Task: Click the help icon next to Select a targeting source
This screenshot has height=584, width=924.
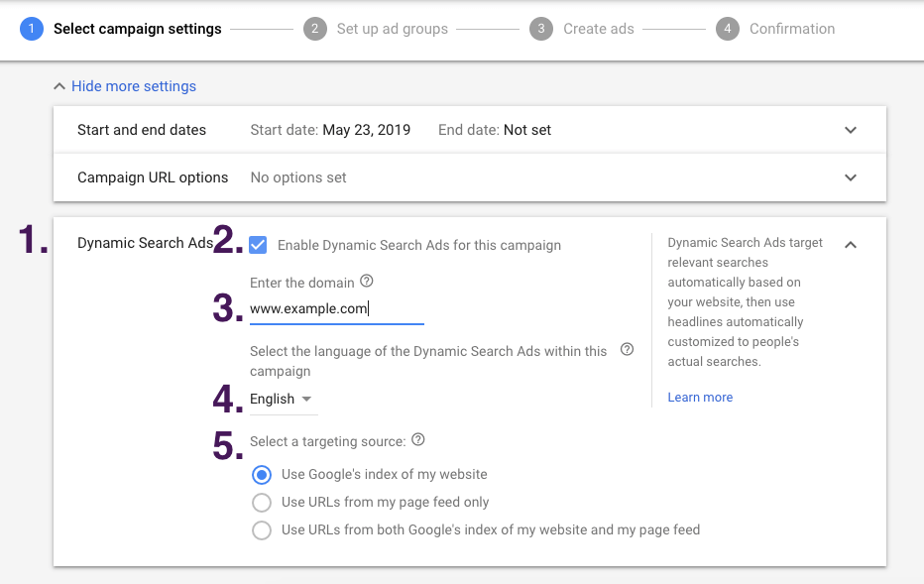Action: click(x=418, y=439)
